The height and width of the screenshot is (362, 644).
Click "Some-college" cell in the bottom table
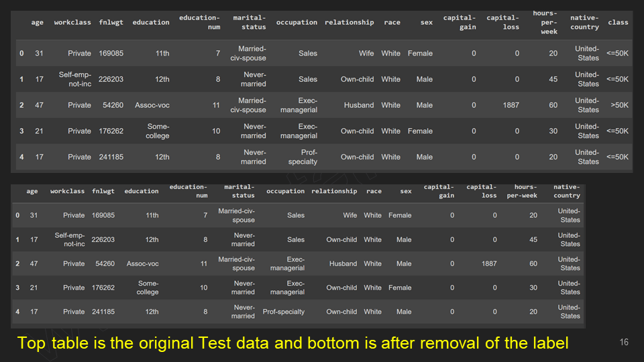[x=148, y=288]
